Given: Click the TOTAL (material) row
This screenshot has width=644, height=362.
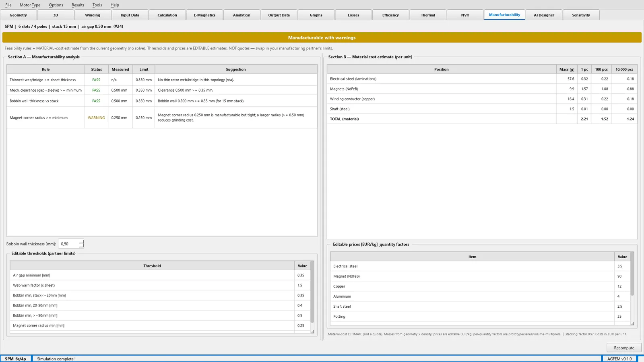Looking at the screenshot, I should point(482,119).
